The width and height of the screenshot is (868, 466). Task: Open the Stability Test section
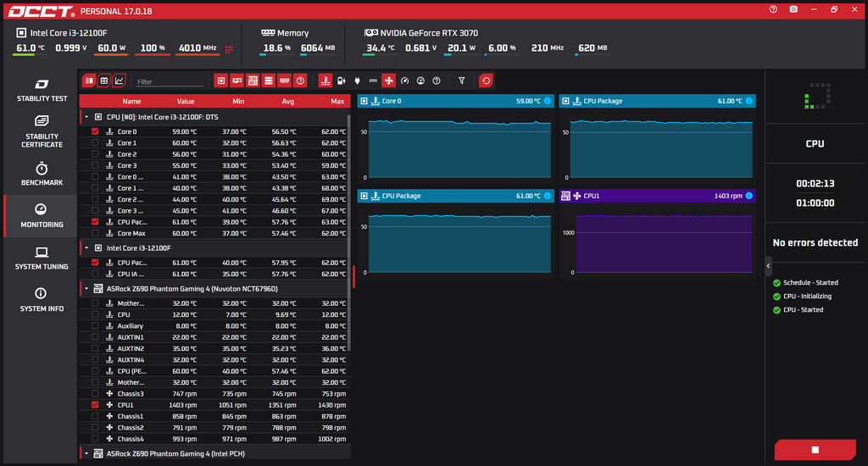coord(42,91)
